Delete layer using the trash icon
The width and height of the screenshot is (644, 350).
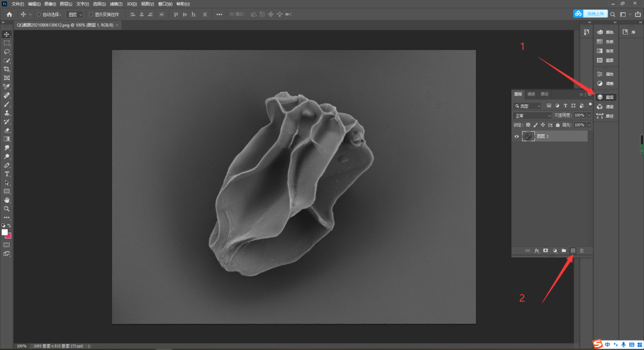(582, 251)
